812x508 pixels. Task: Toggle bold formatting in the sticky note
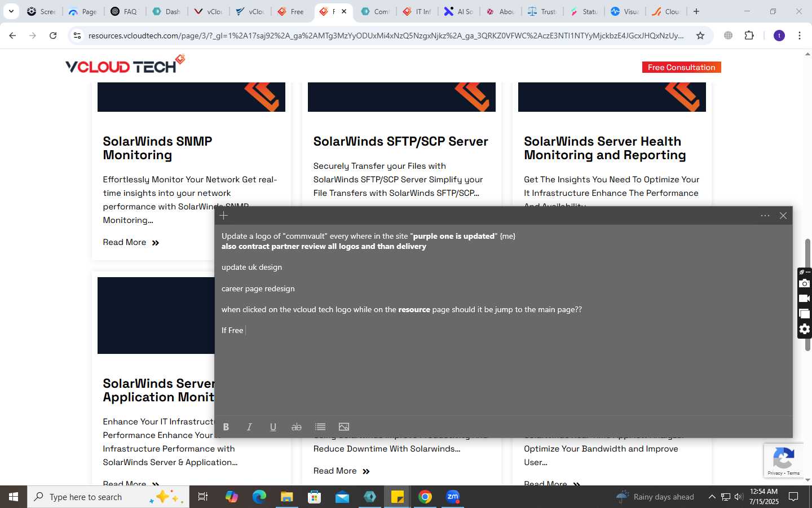(x=226, y=427)
